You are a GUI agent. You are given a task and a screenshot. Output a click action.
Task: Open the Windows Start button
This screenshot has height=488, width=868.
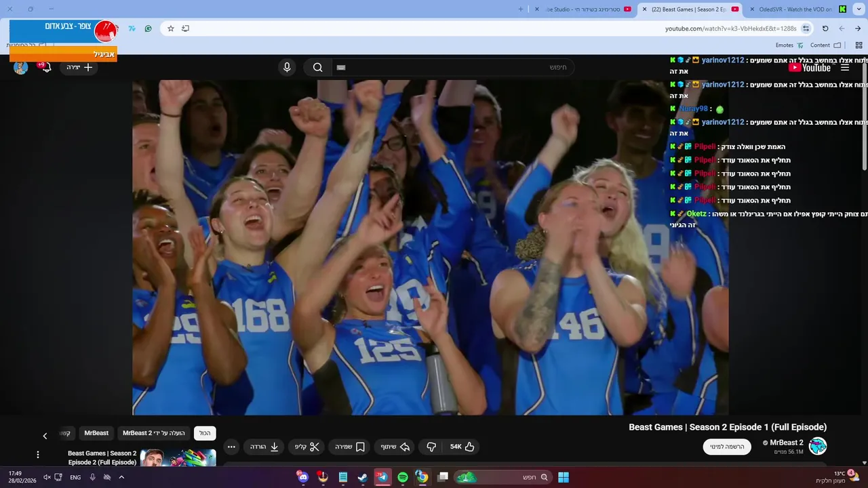pyautogui.click(x=564, y=477)
